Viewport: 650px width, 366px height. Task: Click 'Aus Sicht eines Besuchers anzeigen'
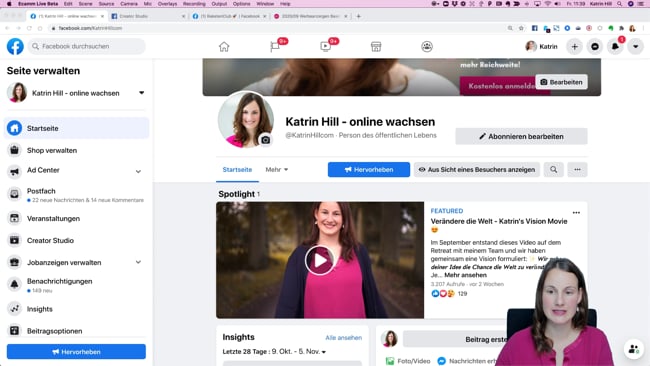[x=477, y=170]
